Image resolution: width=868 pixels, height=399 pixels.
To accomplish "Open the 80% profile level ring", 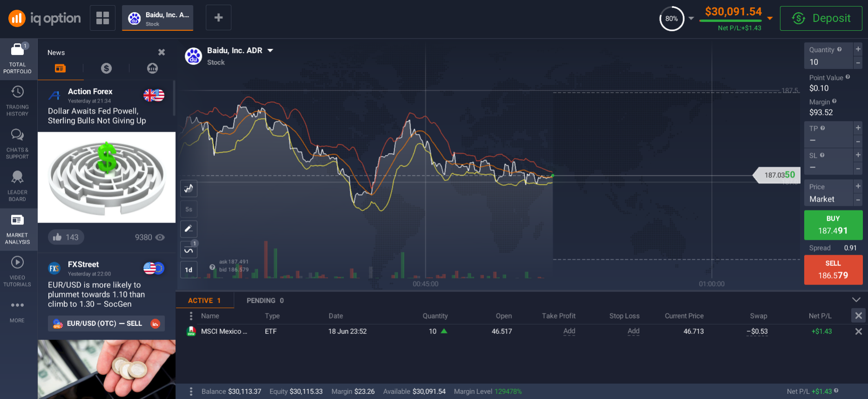I will click(672, 19).
